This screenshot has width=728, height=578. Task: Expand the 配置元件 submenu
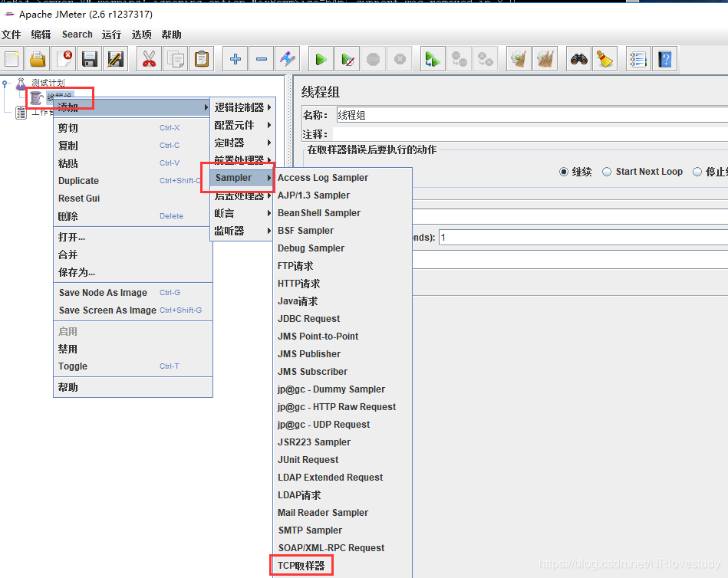pyautogui.click(x=243, y=125)
